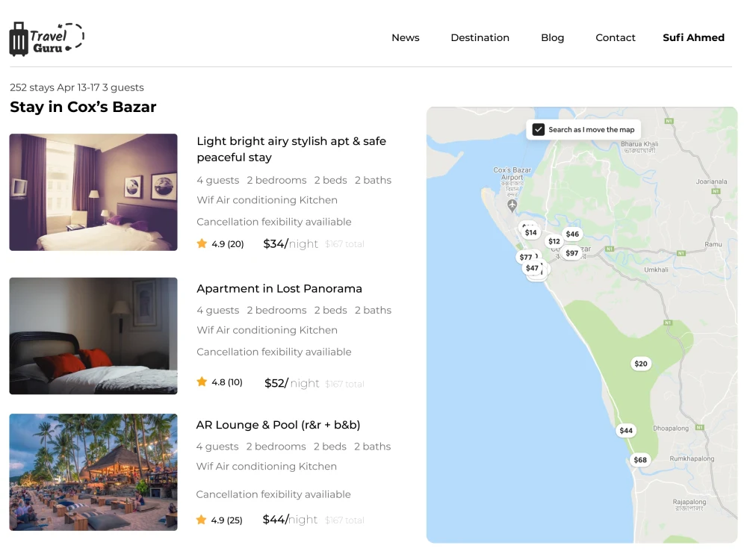Viewport: 747px width, 560px height.
Task: Select the $68 price pin on the map
Action: click(x=639, y=460)
